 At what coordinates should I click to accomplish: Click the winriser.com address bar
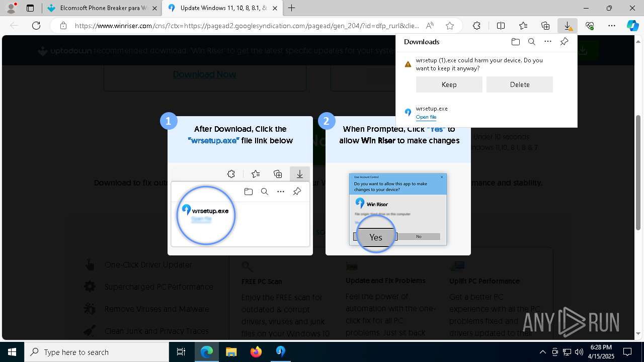coord(247,26)
